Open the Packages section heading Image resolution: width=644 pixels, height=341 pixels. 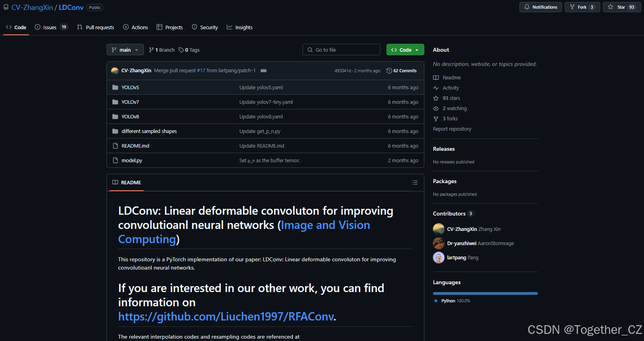pos(444,181)
